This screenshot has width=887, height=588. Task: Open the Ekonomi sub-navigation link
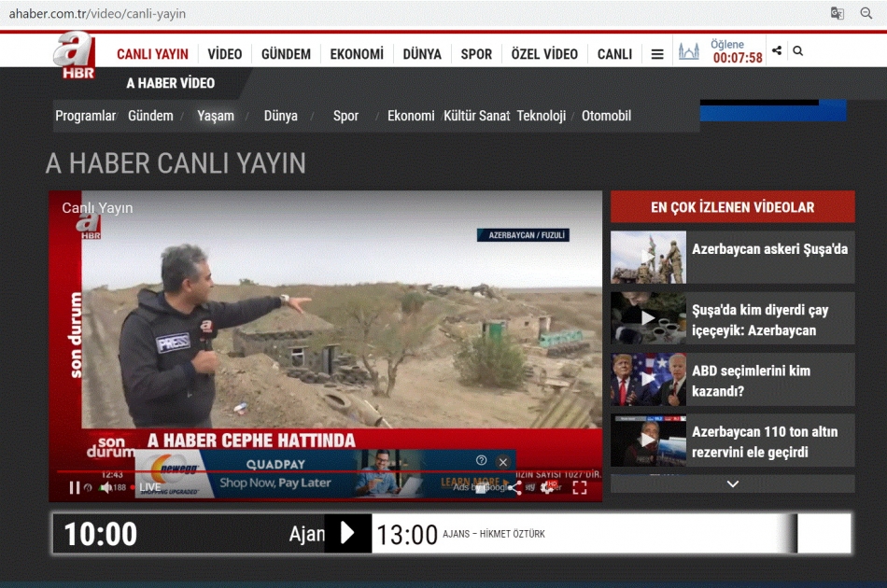(411, 116)
